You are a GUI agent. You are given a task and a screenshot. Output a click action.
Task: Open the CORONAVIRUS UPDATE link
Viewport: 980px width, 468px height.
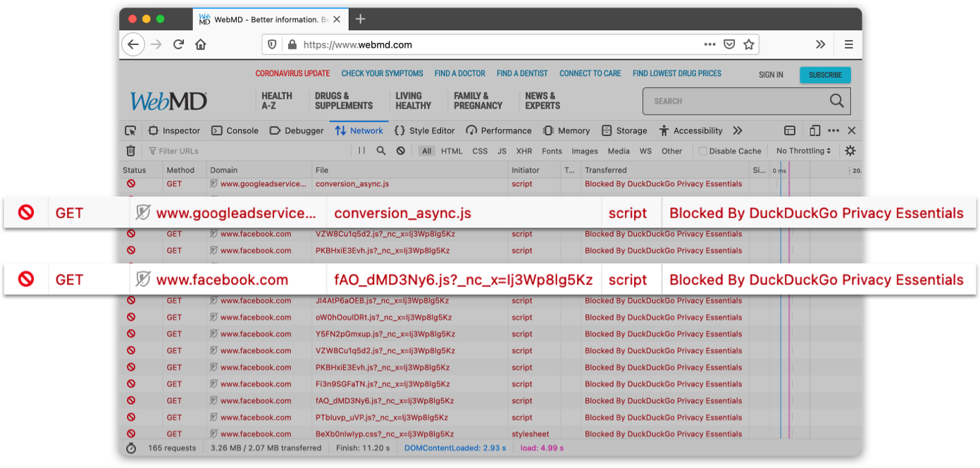(x=293, y=73)
